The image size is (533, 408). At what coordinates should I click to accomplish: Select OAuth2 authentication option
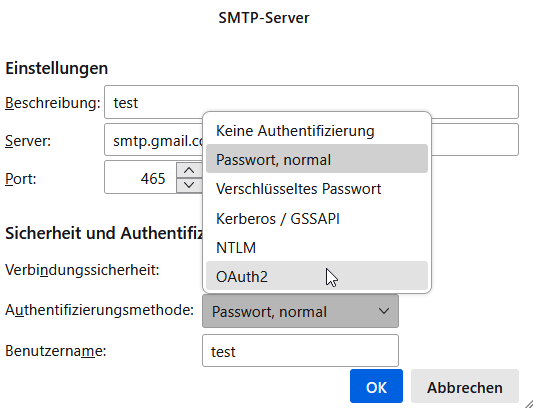pos(317,276)
